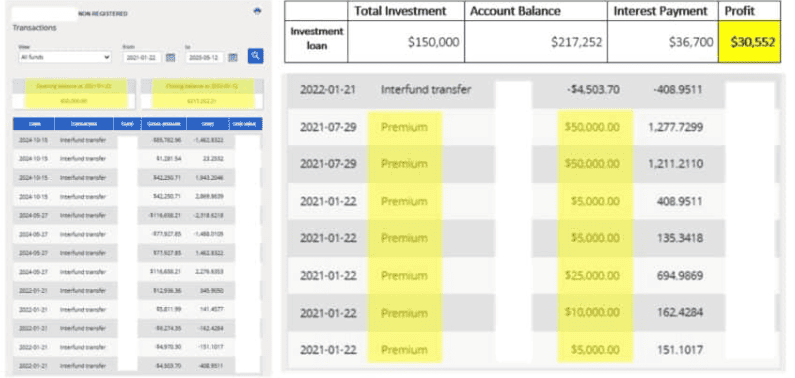Open the From date calendar picker
The image size is (795, 378).
170,57
